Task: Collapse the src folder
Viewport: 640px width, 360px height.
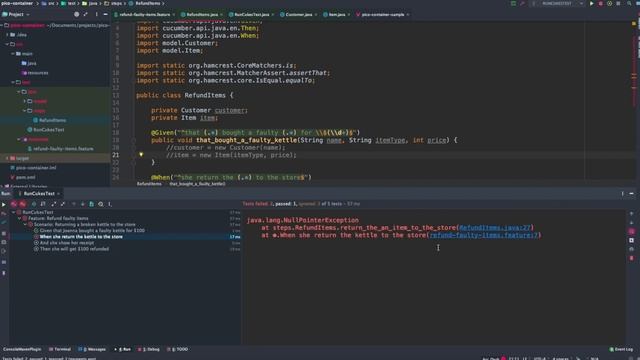Action: coord(7,44)
